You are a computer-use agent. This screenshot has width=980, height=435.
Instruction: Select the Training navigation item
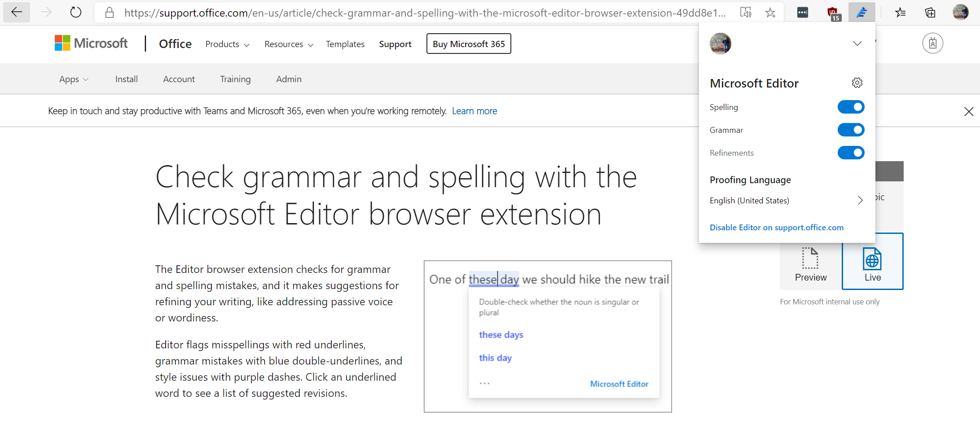pos(235,79)
